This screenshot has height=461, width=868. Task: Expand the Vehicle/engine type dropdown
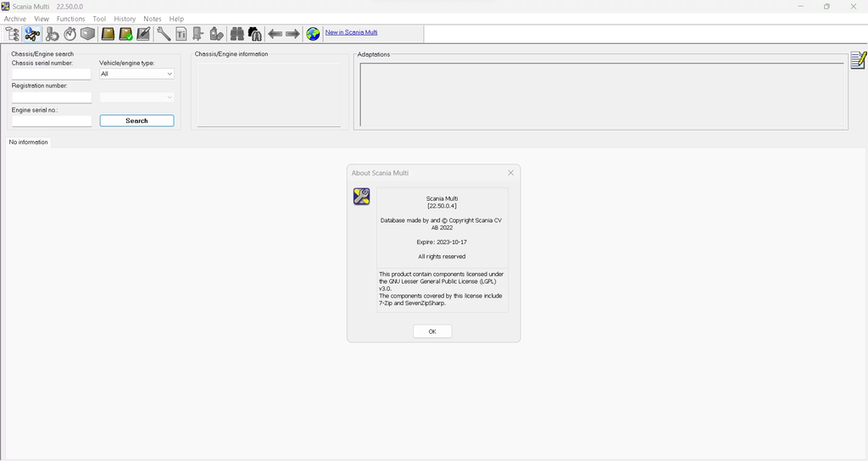[136, 74]
